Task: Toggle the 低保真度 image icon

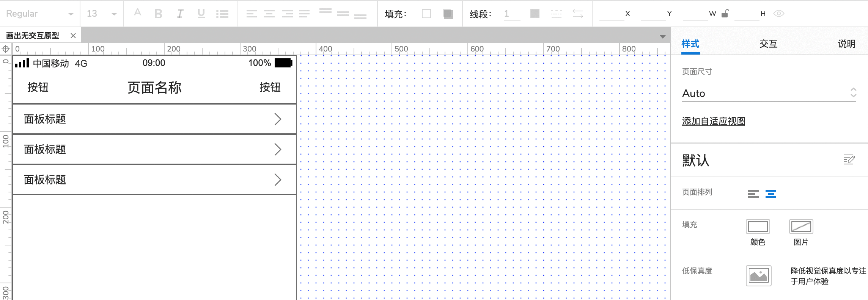Action: [x=759, y=276]
